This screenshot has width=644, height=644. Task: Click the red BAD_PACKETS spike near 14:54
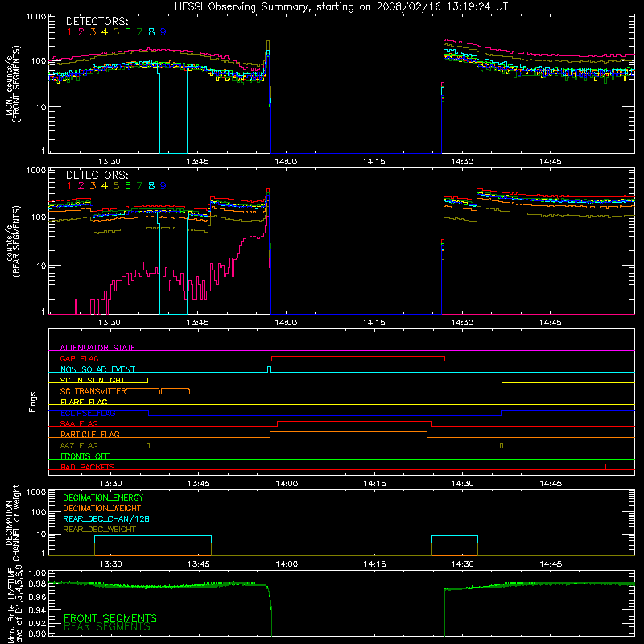tap(605, 467)
